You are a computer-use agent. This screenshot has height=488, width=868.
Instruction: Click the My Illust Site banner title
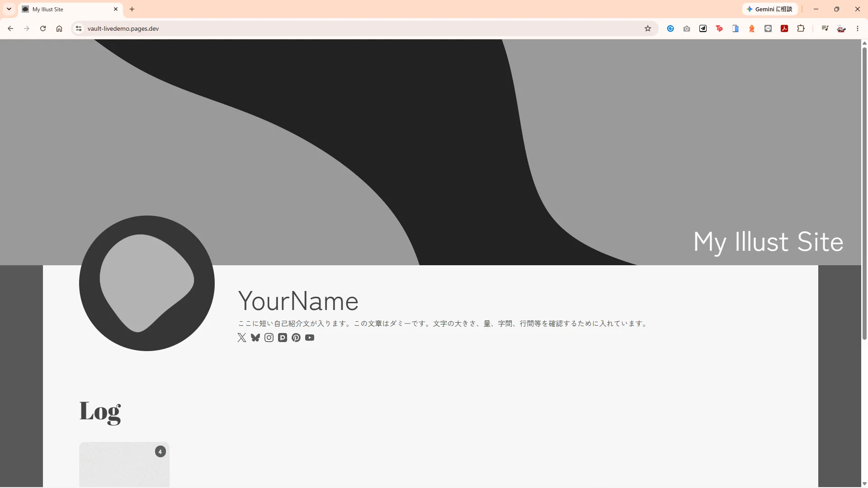[x=768, y=242]
